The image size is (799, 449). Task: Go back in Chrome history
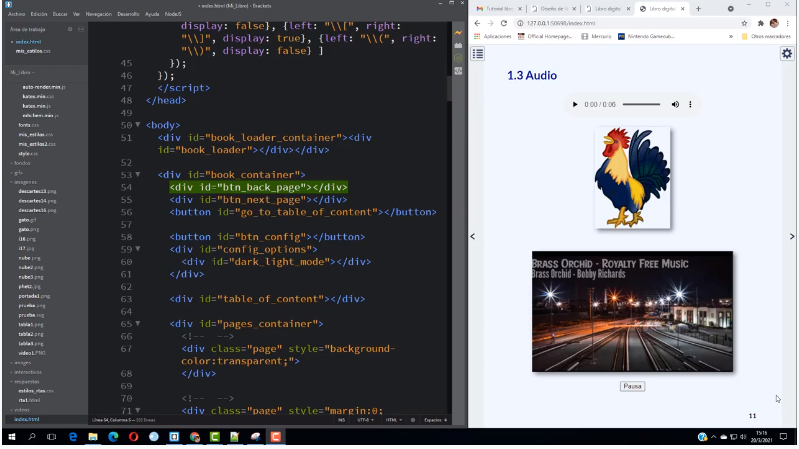477,23
